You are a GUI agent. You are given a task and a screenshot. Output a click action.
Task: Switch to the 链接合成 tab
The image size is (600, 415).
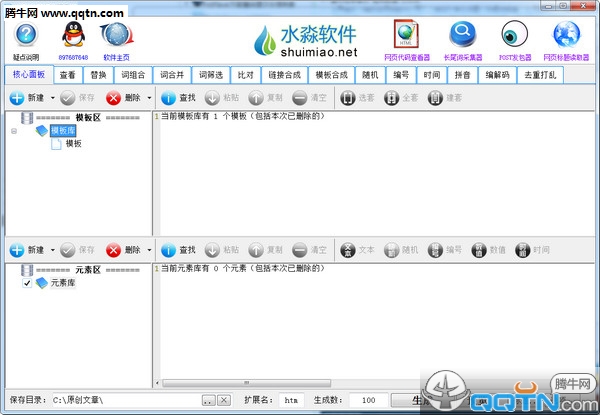285,75
